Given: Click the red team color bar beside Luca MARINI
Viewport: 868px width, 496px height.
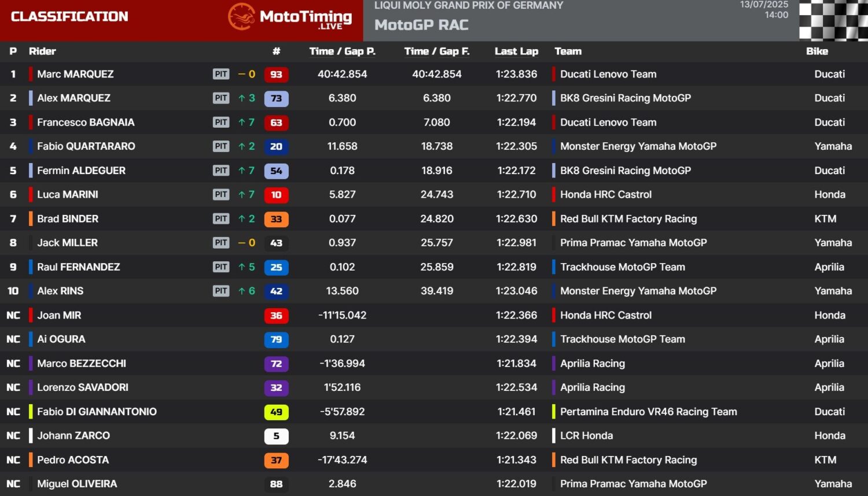Looking at the screenshot, I should click(x=31, y=195).
